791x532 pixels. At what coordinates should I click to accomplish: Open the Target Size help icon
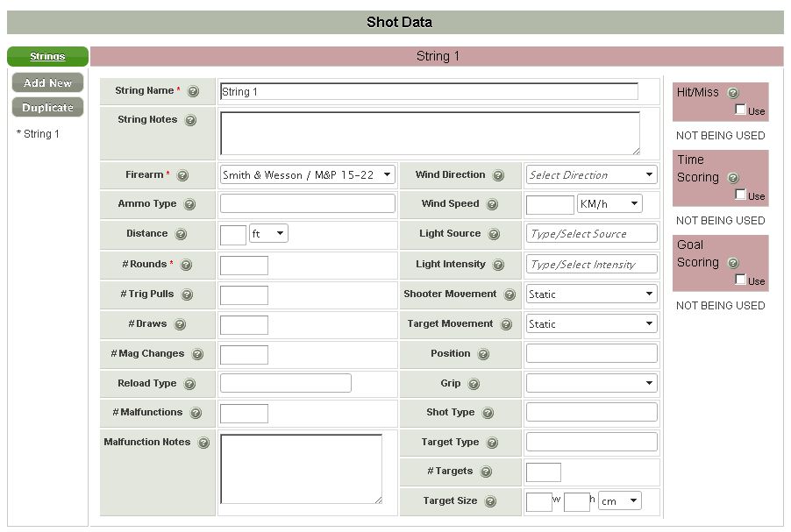tap(490, 501)
